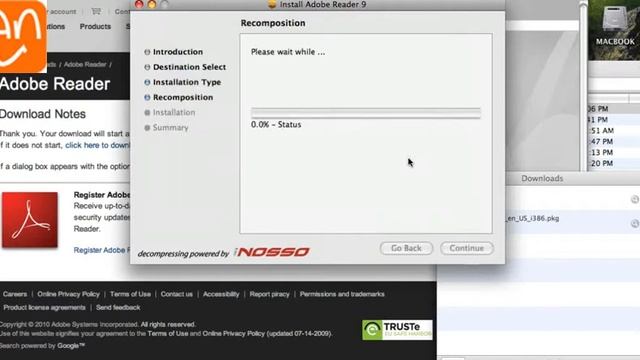This screenshot has width=640, height=360.
Task: Open the Report piracy footer link
Action: click(269, 294)
